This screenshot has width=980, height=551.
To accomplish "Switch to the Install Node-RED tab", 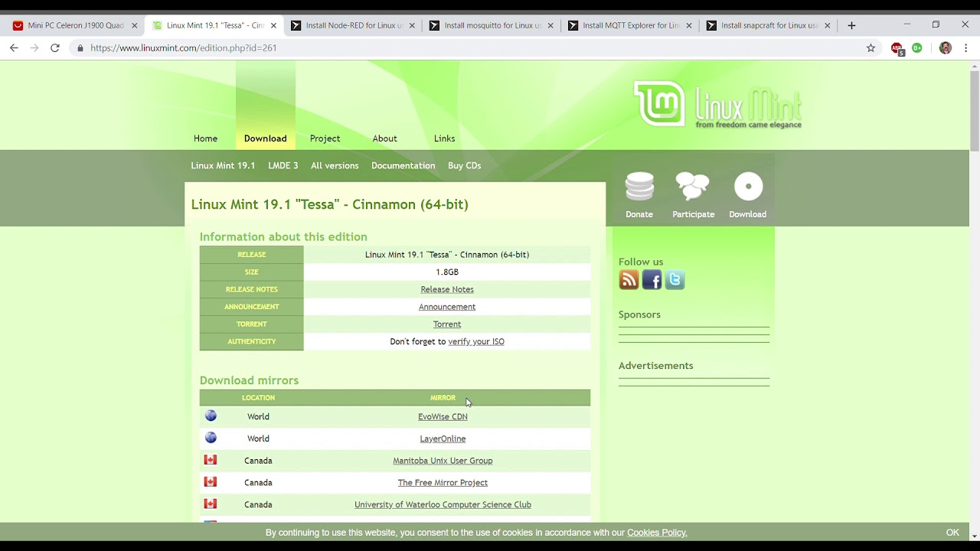I will 353,25.
